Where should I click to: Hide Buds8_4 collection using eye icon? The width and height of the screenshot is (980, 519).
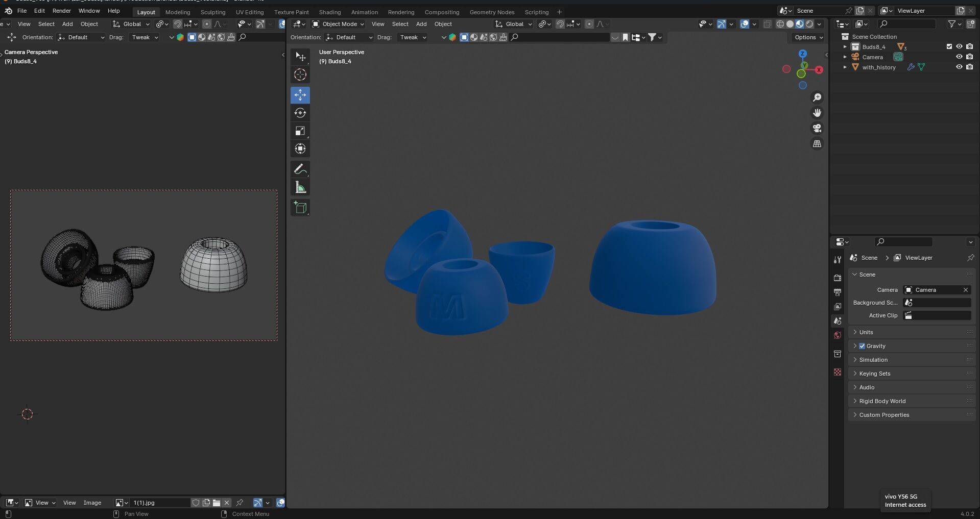959,46
